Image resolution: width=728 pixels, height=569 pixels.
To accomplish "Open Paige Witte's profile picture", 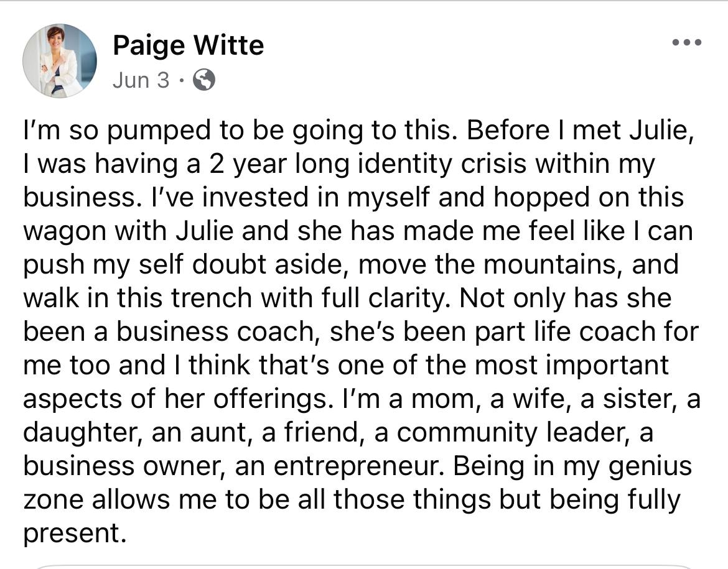I will [x=60, y=61].
